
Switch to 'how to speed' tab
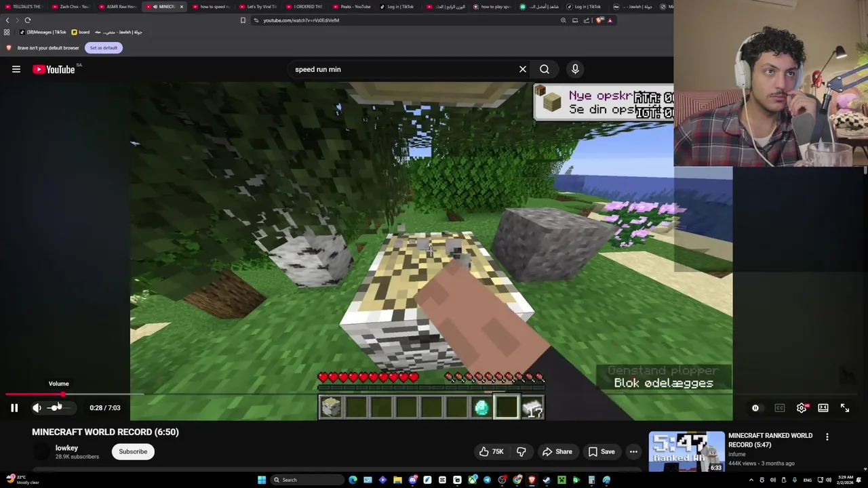212,7
